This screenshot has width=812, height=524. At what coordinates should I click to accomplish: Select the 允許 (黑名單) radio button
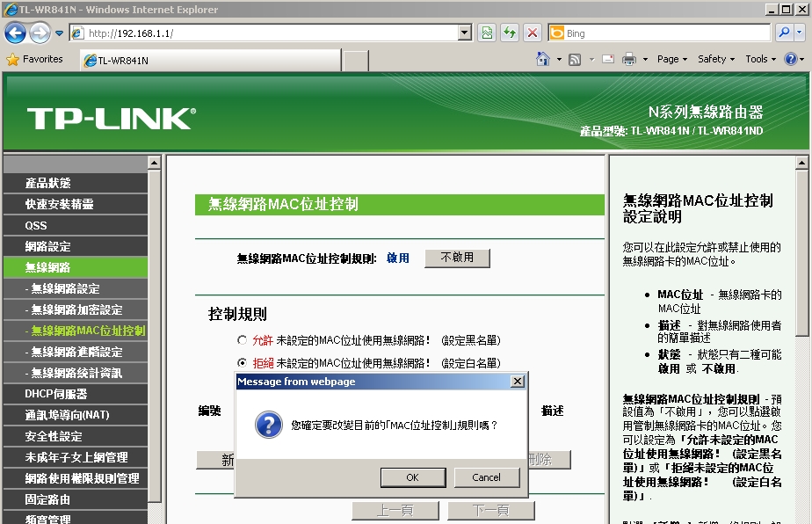(x=242, y=340)
